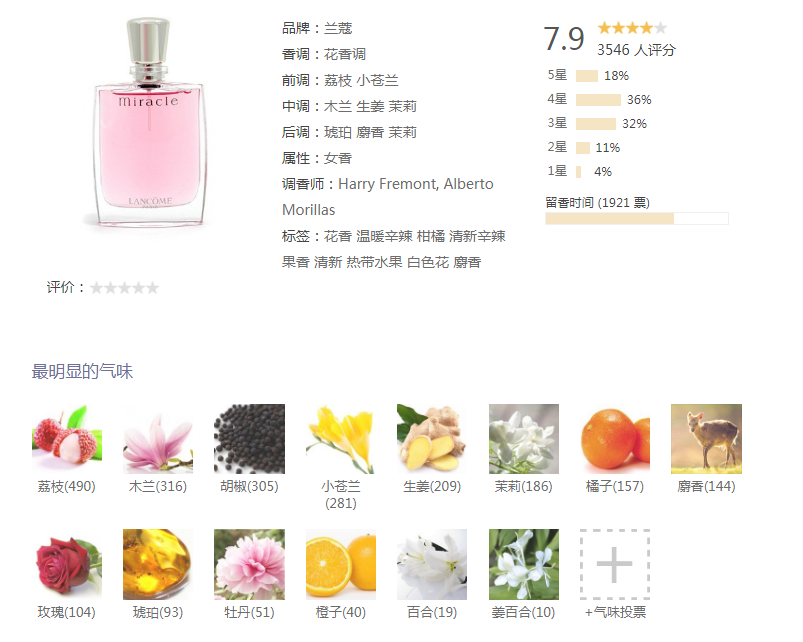The width and height of the screenshot is (803, 642).
Task: Select the red rose image
Action: pos(67,564)
